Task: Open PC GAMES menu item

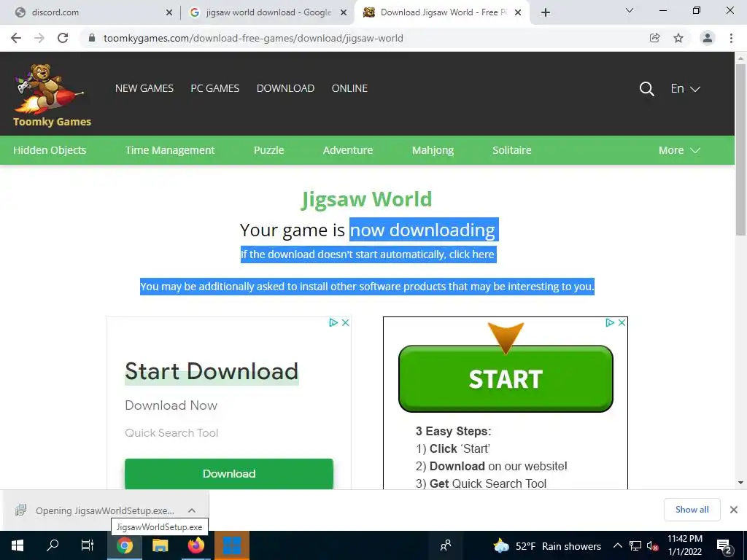Action: [215, 88]
